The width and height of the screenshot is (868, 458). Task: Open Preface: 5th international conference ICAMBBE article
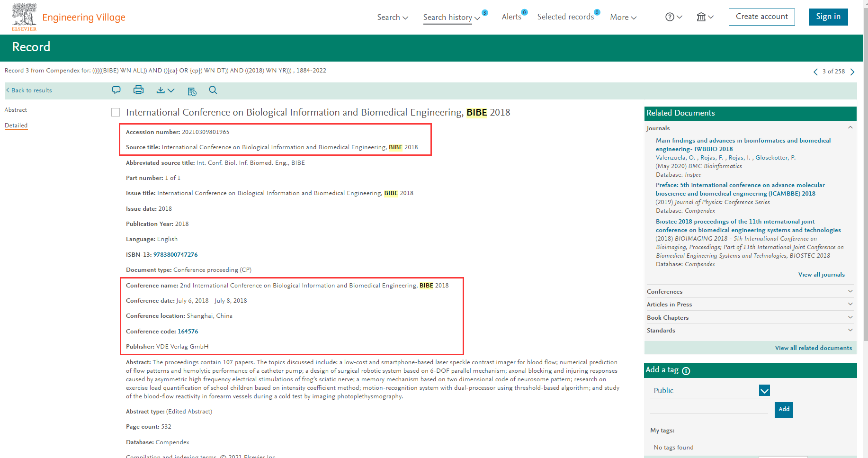[x=740, y=189]
